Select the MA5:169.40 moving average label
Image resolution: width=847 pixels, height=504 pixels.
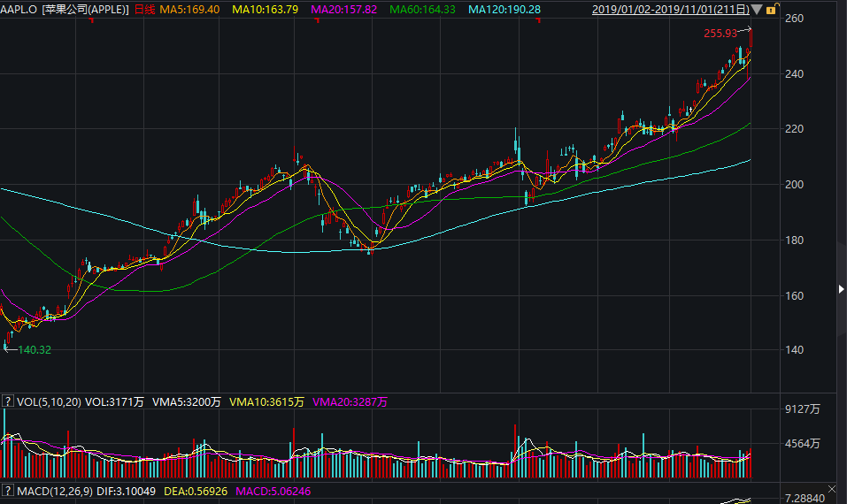tap(189, 10)
